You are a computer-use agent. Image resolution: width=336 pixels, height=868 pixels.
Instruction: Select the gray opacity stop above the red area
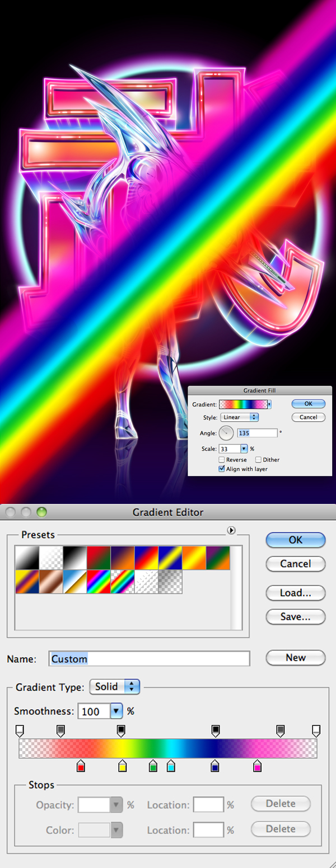coord(61,730)
